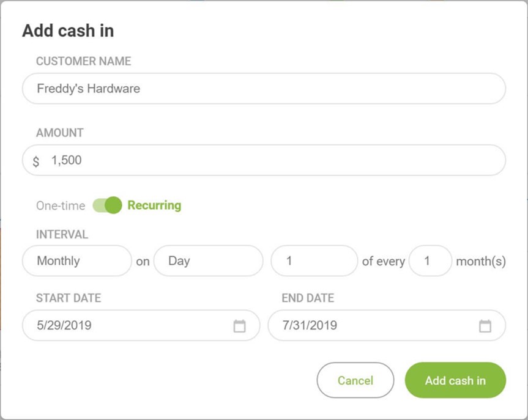Open the Day dropdown

click(x=208, y=261)
